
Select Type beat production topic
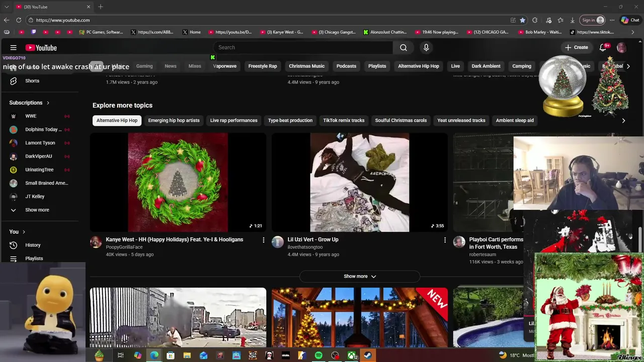pyautogui.click(x=290, y=120)
